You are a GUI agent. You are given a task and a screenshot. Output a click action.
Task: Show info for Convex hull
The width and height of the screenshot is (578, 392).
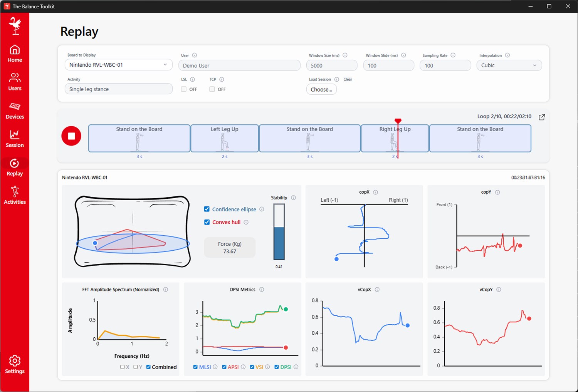point(246,222)
